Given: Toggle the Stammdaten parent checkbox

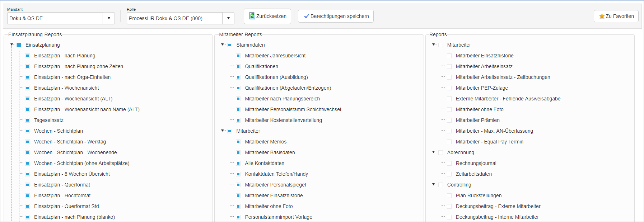Looking at the screenshot, I should coord(230,45).
